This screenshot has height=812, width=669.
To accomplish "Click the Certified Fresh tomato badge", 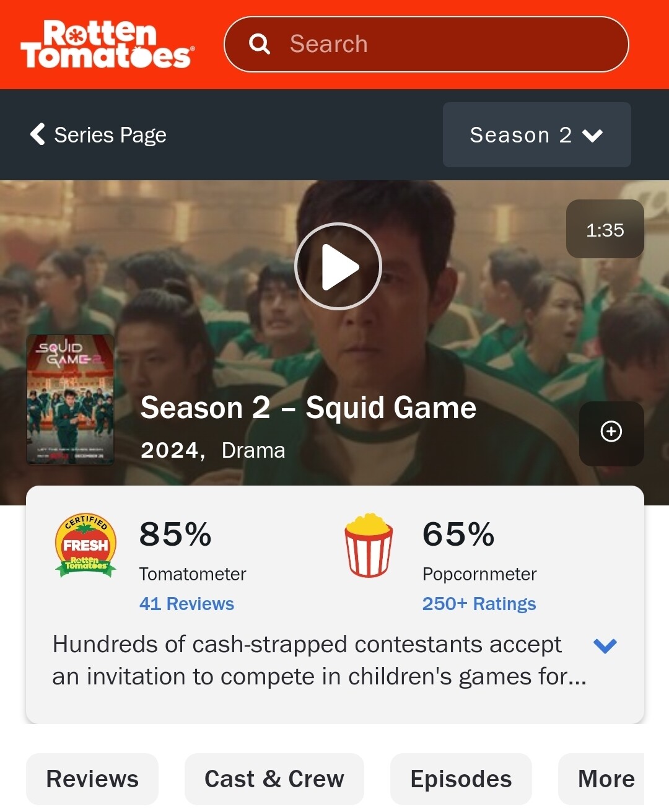I will pos(85,545).
